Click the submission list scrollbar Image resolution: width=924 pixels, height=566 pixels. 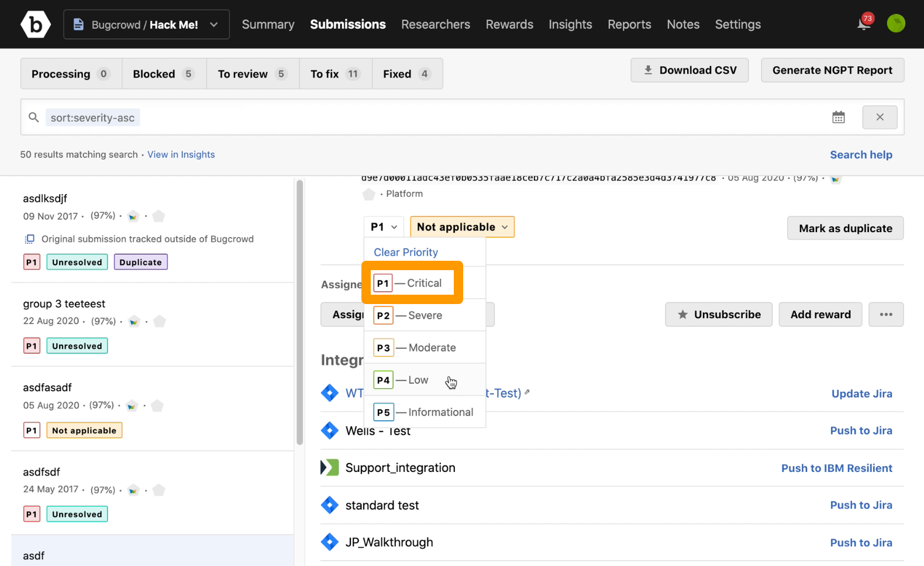tap(300, 313)
